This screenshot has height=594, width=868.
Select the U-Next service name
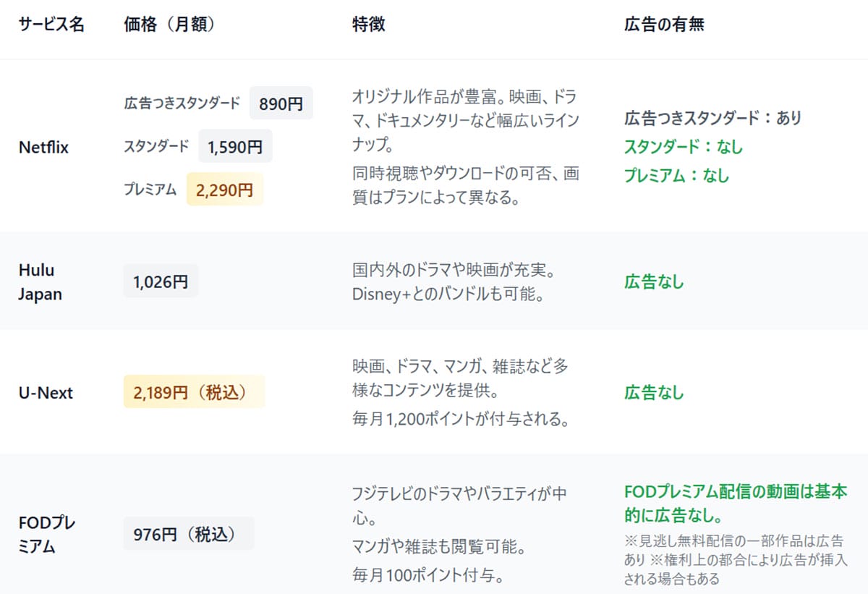pyautogui.click(x=46, y=394)
